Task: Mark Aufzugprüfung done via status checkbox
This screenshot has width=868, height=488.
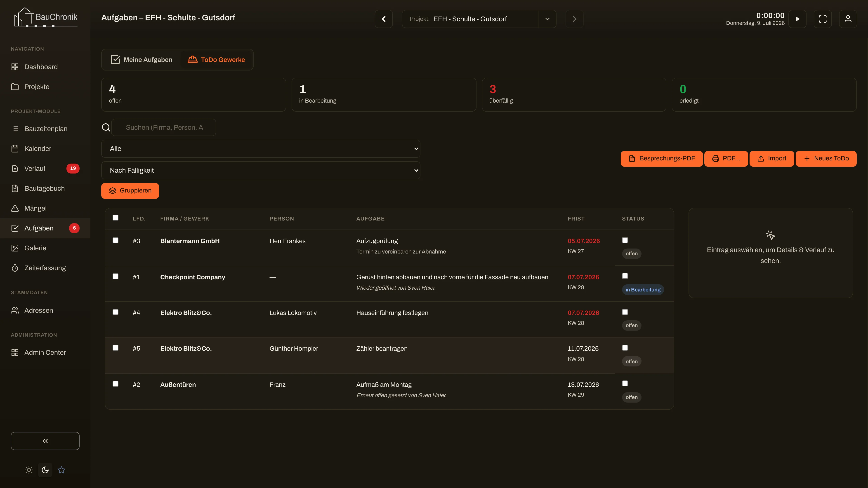Action: click(625, 240)
